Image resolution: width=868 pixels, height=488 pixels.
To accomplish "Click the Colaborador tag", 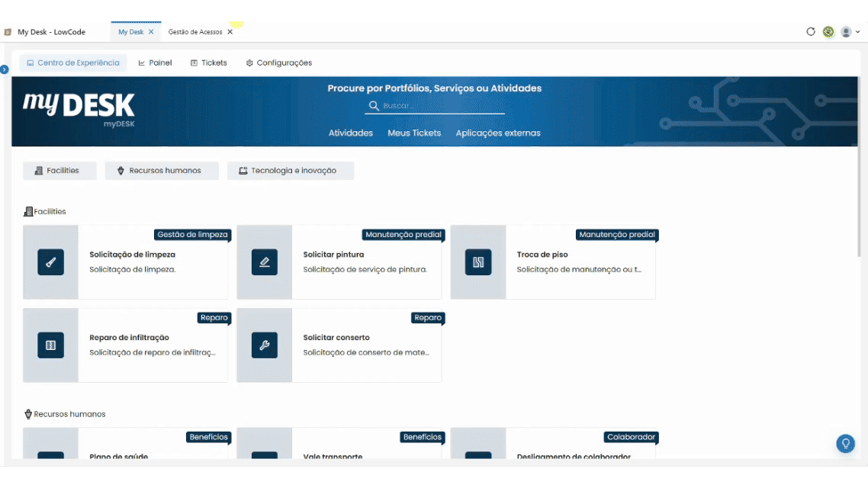I will 631,437.
